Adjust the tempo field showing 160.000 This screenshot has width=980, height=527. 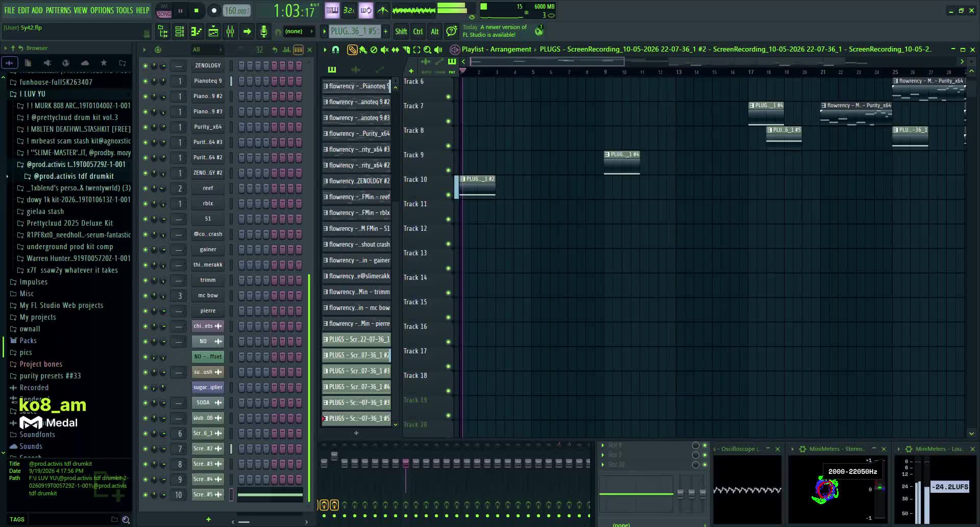[237, 10]
